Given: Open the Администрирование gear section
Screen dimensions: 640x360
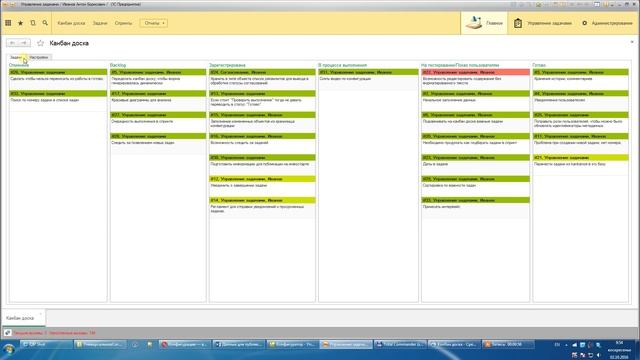Looking at the screenshot, I should pyautogui.click(x=607, y=23).
